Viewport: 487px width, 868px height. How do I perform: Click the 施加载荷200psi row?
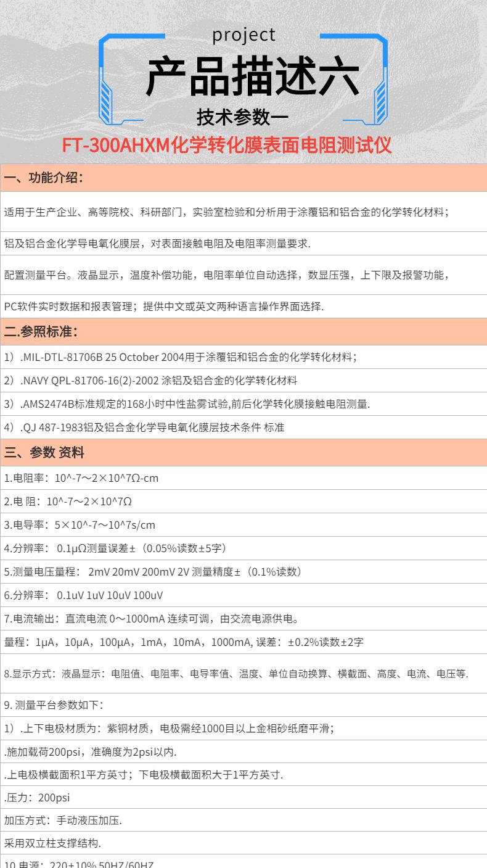(x=243, y=751)
